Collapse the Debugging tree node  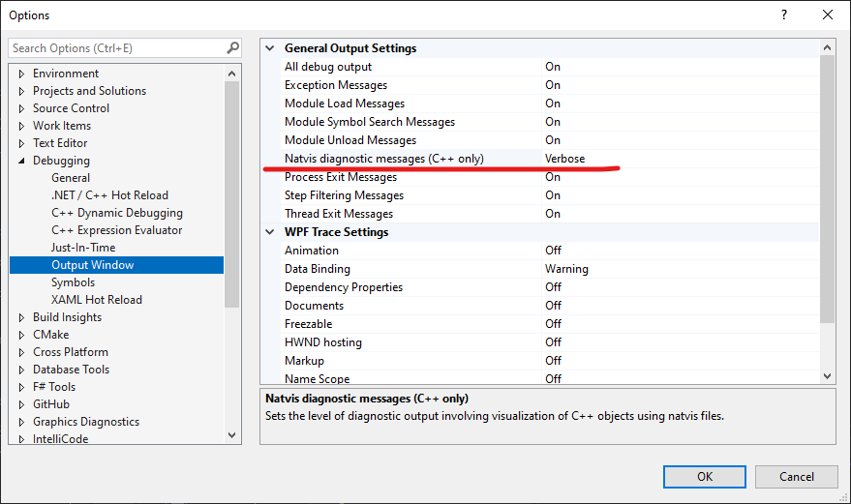(x=21, y=161)
